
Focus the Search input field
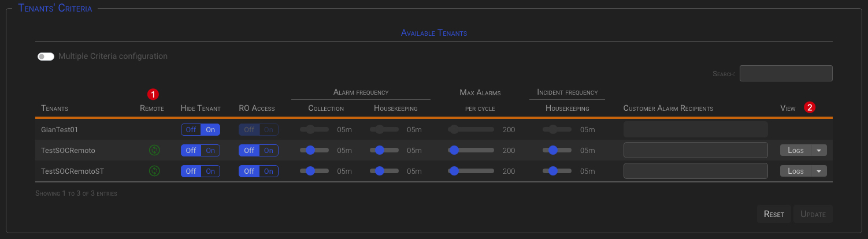click(x=786, y=73)
